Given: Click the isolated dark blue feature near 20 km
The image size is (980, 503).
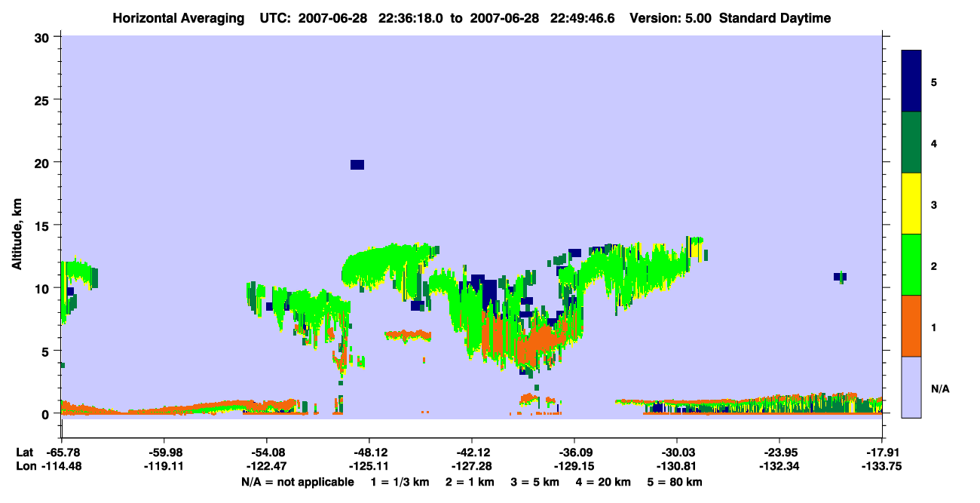Looking at the screenshot, I should pos(357,164).
